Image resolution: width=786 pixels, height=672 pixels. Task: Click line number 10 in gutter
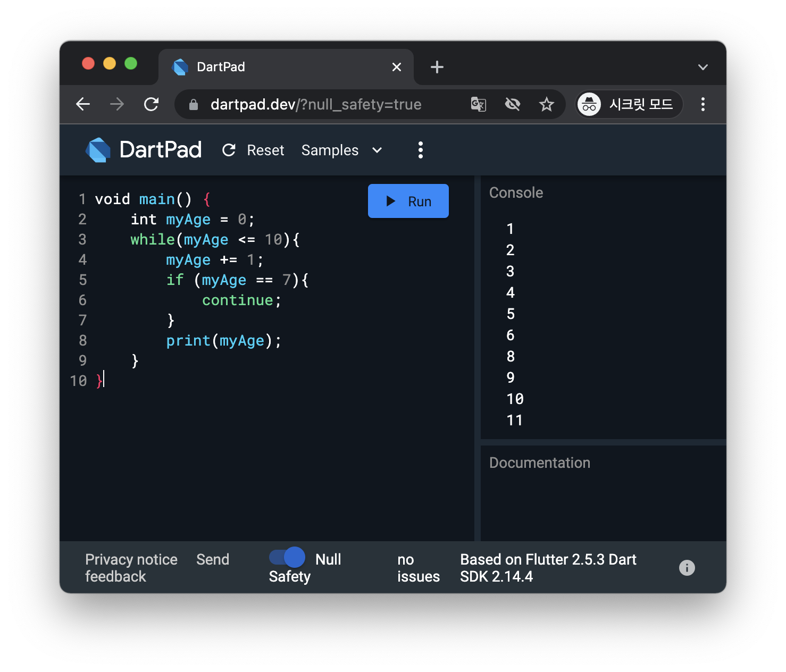(x=78, y=381)
